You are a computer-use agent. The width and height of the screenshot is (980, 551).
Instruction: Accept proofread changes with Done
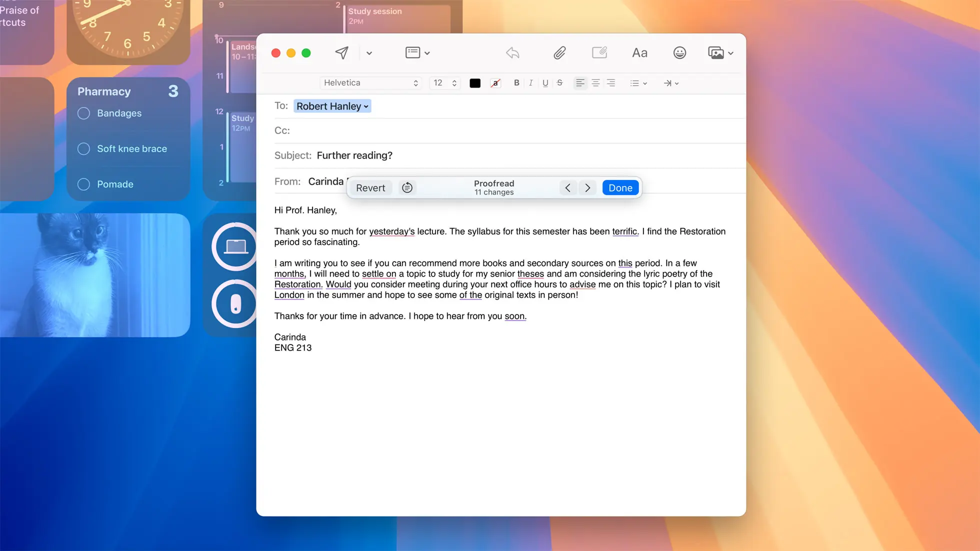click(620, 187)
